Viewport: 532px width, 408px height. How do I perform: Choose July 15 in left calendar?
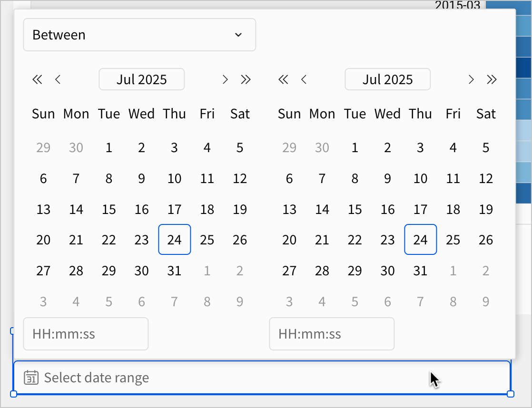109,209
